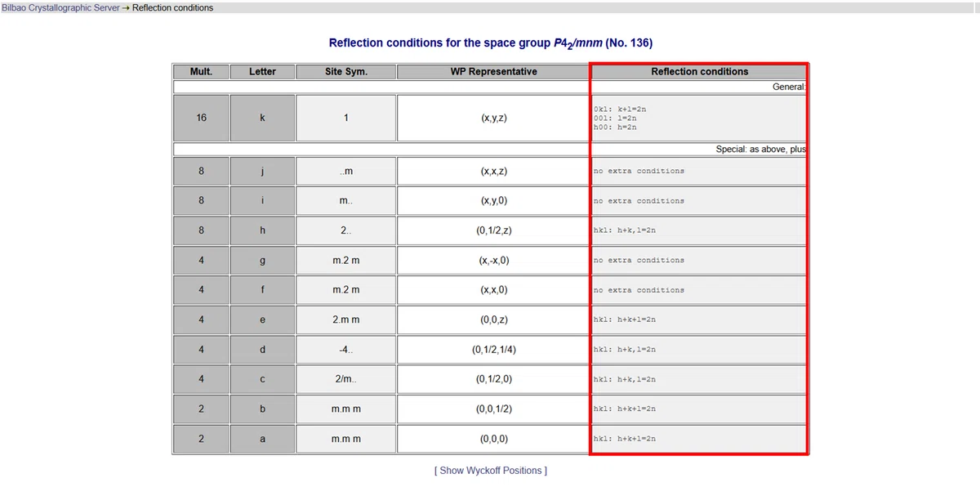Select site symmetry 'm.m m' in row b
This screenshot has width=980, height=496.
pyautogui.click(x=346, y=409)
